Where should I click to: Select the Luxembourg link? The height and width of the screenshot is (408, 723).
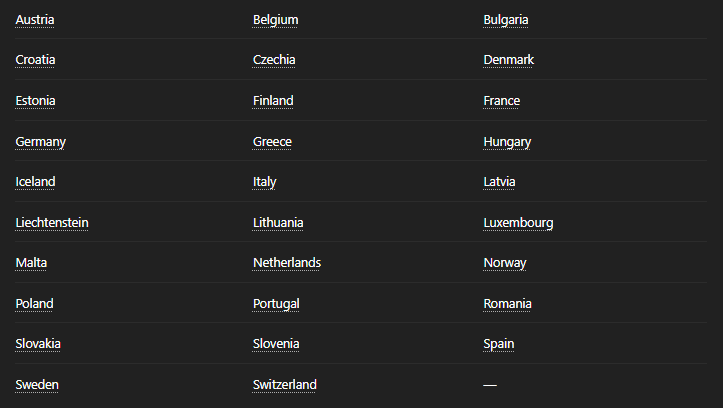click(518, 223)
